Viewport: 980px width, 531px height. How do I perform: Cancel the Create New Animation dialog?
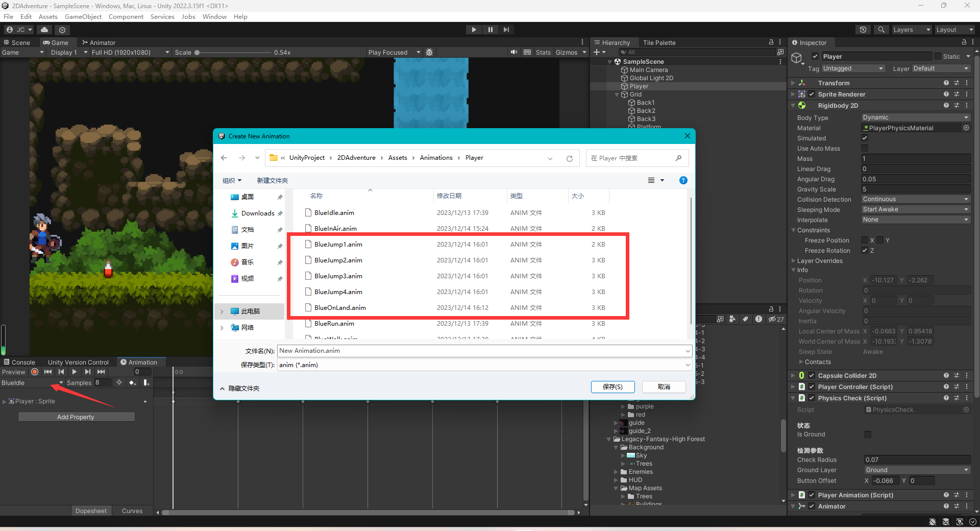click(664, 387)
